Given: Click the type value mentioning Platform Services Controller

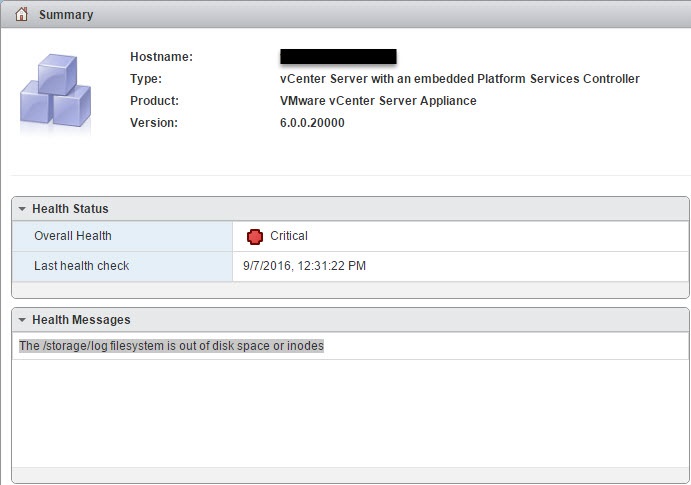Looking at the screenshot, I should (460, 79).
